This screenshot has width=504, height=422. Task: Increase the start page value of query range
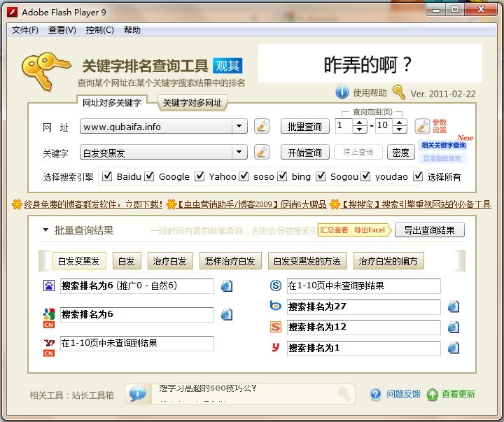360,122
